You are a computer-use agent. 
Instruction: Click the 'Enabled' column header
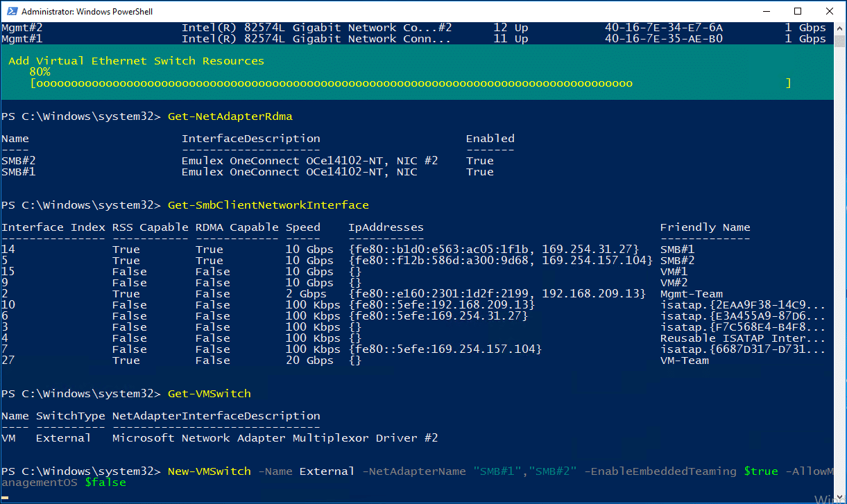[x=490, y=139]
